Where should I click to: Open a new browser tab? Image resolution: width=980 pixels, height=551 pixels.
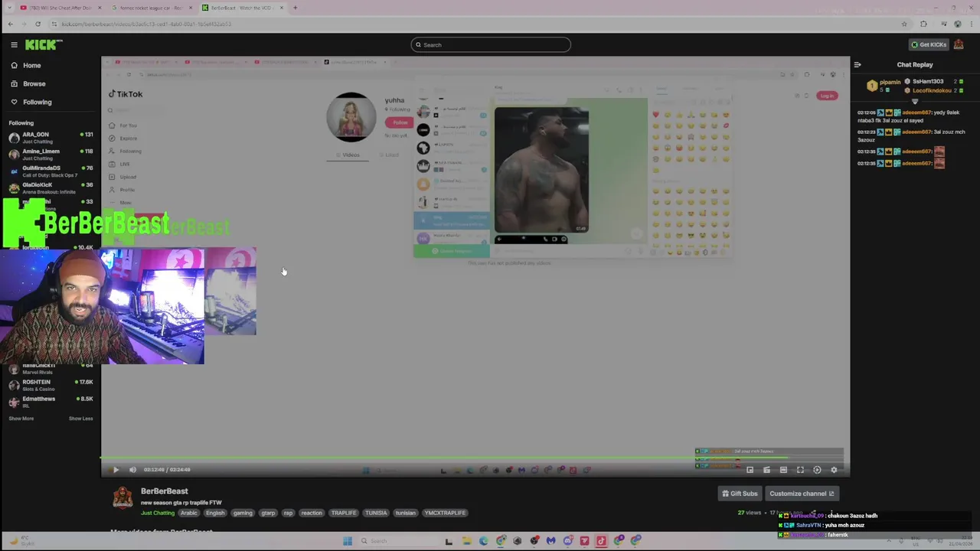click(296, 8)
